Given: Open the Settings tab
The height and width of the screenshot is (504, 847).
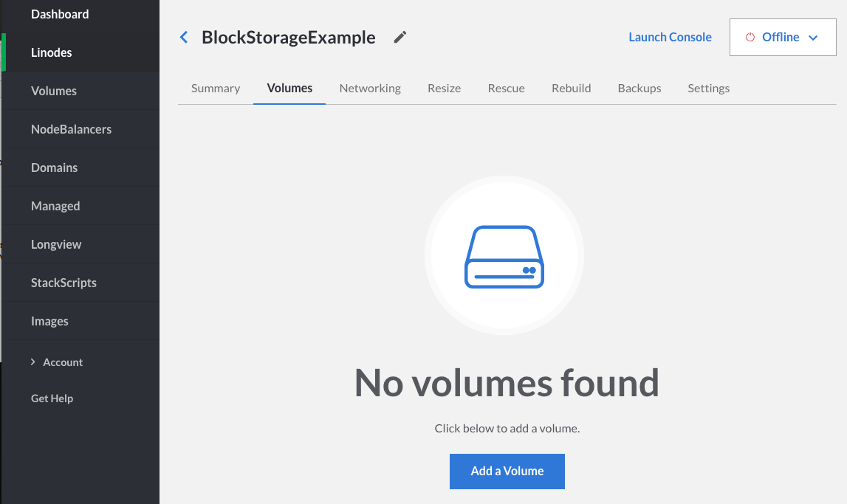Looking at the screenshot, I should (x=708, y=89).
